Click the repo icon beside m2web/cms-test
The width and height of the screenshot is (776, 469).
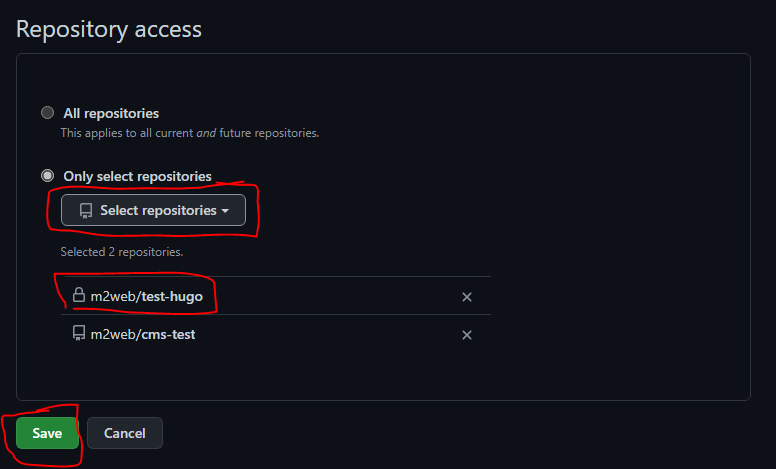click(x=79, y=333)
